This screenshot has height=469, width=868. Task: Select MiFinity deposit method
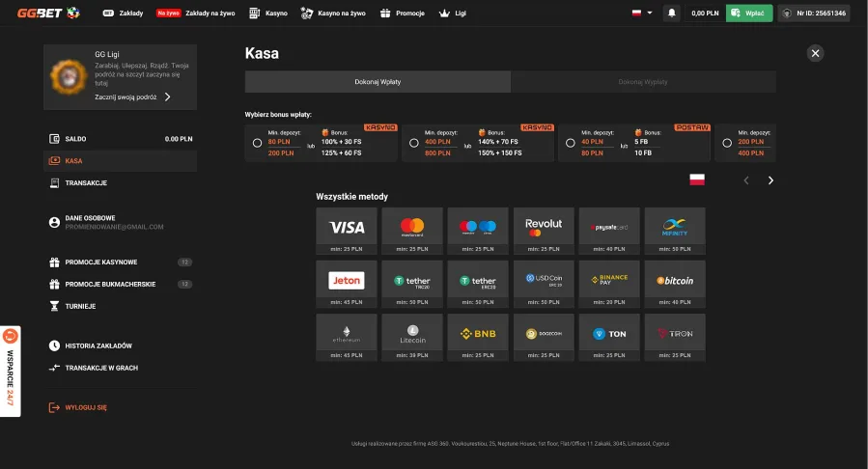[x=675, y=231]
